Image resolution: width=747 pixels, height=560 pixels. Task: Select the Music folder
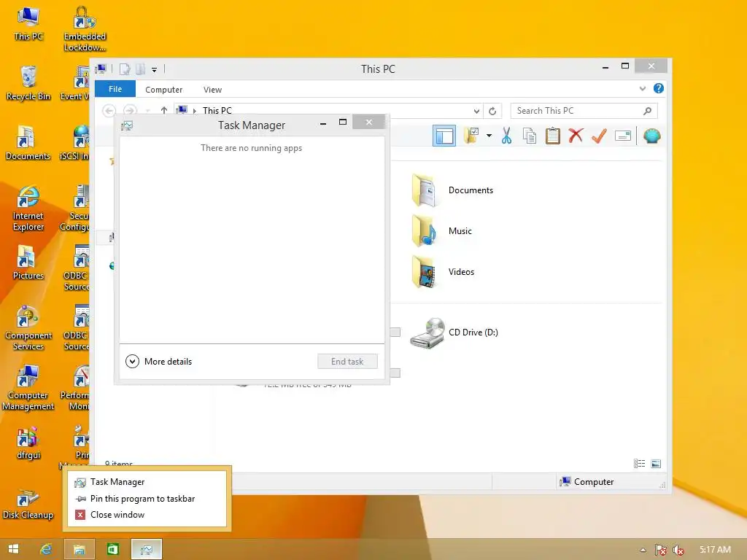pos(441,231)
